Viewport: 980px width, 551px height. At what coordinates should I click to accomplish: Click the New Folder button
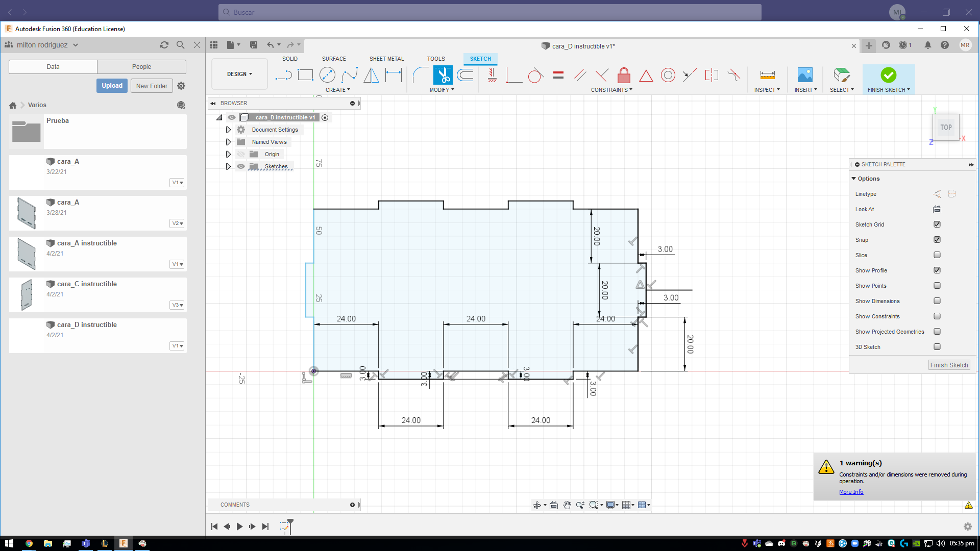[152, 86]
